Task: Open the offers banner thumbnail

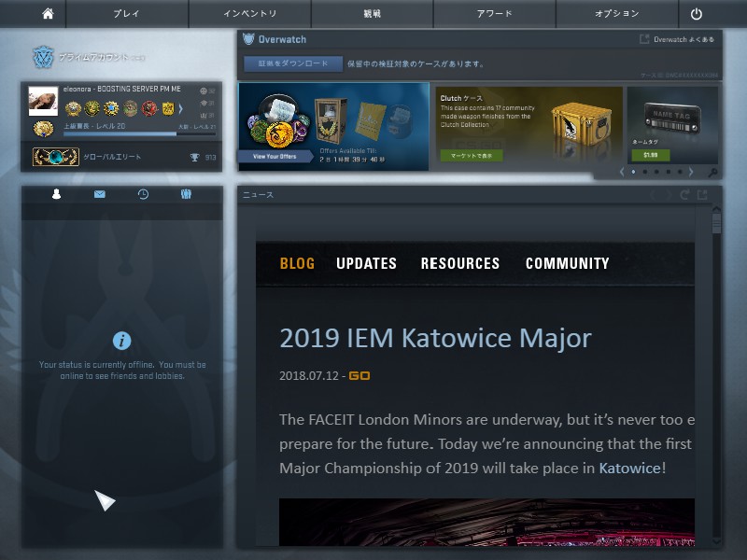Action: [x=334, y=126]
